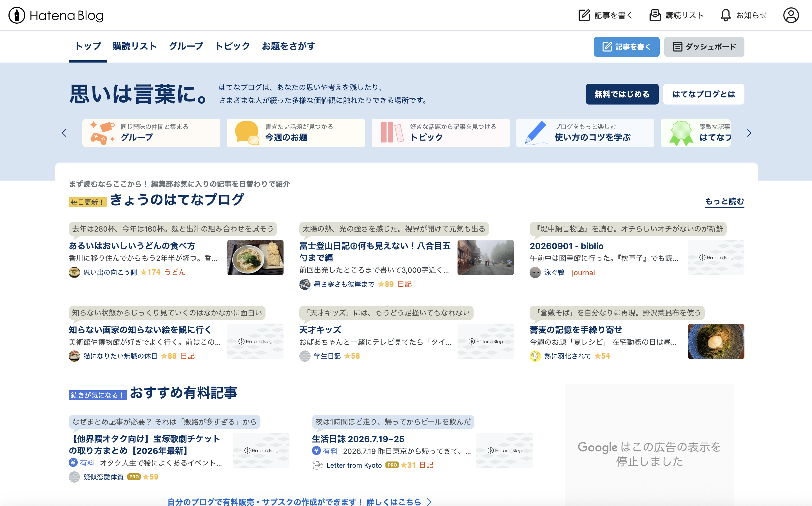Click 思い出の向こう側 blog avatar

(74, 272)
